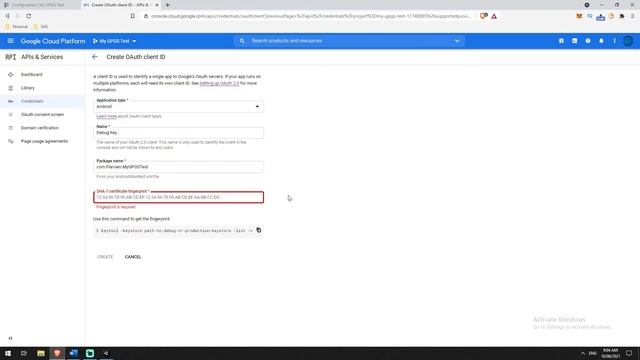
Task: Close the Create OAuth client ID tab
Action: pos(157,5)
